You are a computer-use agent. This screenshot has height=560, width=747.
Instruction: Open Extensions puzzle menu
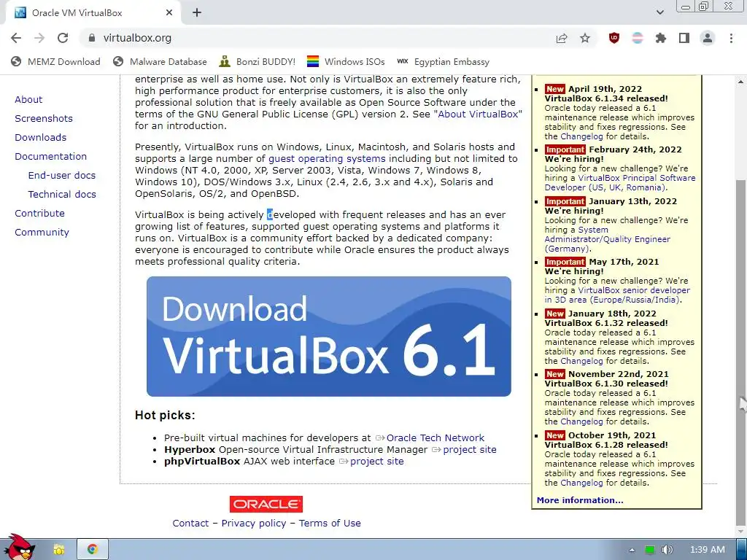[661, 38]
